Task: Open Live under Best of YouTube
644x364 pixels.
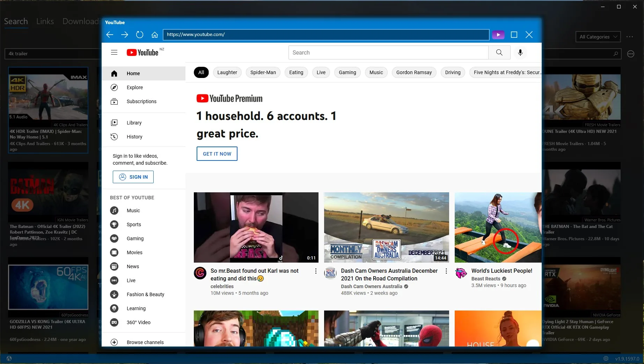Action: pos(144,280)
